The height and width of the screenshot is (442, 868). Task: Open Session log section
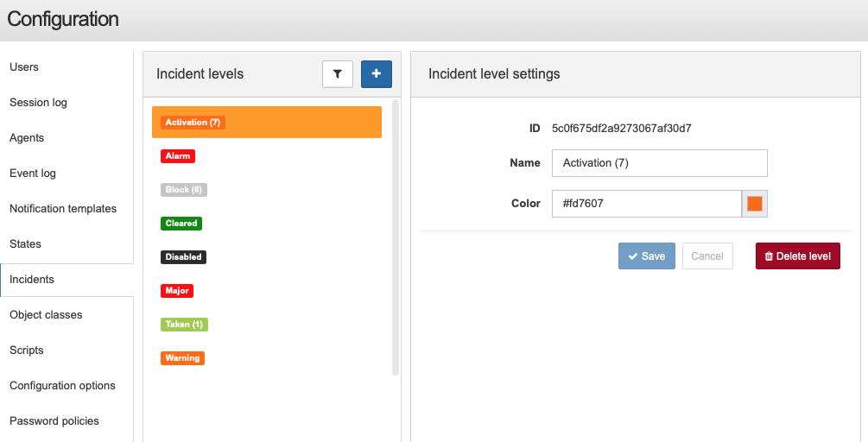point(38,103)
